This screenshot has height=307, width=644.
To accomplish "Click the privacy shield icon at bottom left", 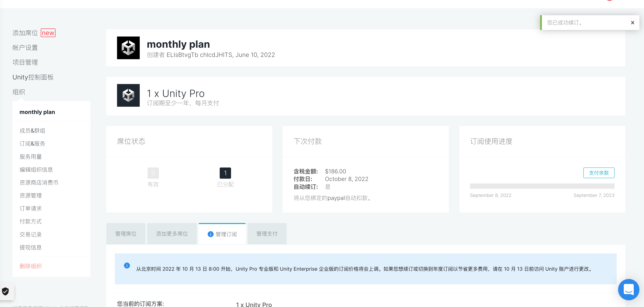I will click(x=5, y=291).
